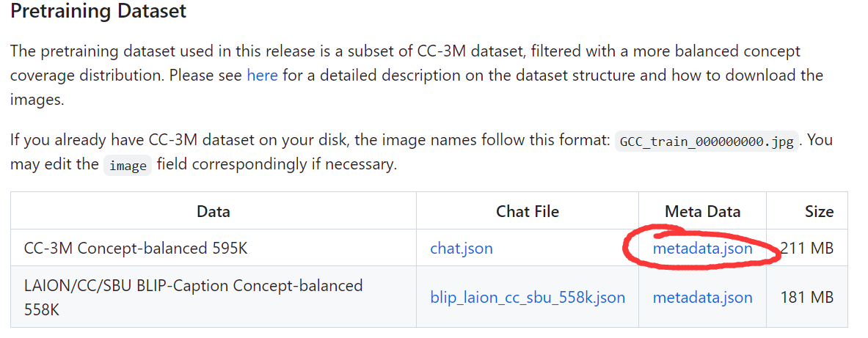Screen dimensions: 868x338
Task: Click the GCC_train_000000000.jpg code snippet
Action: click(x=707, y=142)
